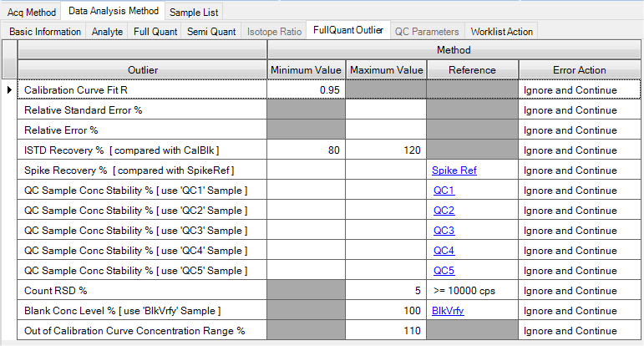Open Error Action dropdown for Out of Calibration Range
644x346 pixels.
(x=580, y=331)
